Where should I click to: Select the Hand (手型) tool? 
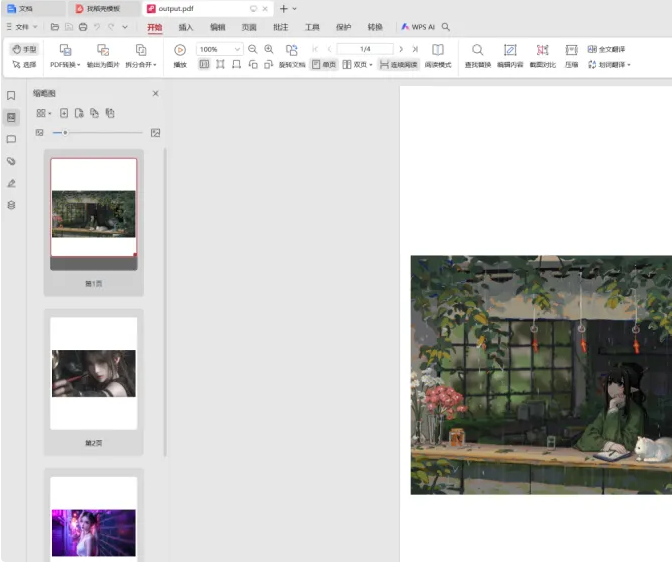tap(23, 49)
